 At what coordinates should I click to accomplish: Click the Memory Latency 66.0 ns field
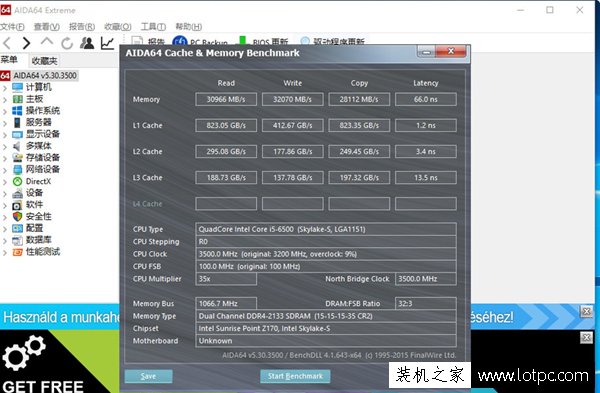(x=426, y=99)
